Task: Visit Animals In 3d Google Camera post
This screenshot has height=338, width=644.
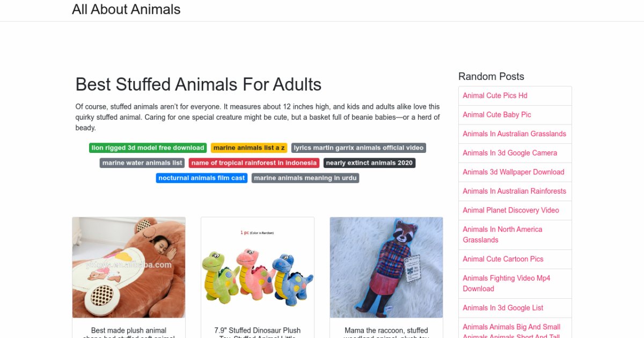Action: click(510, 153)
